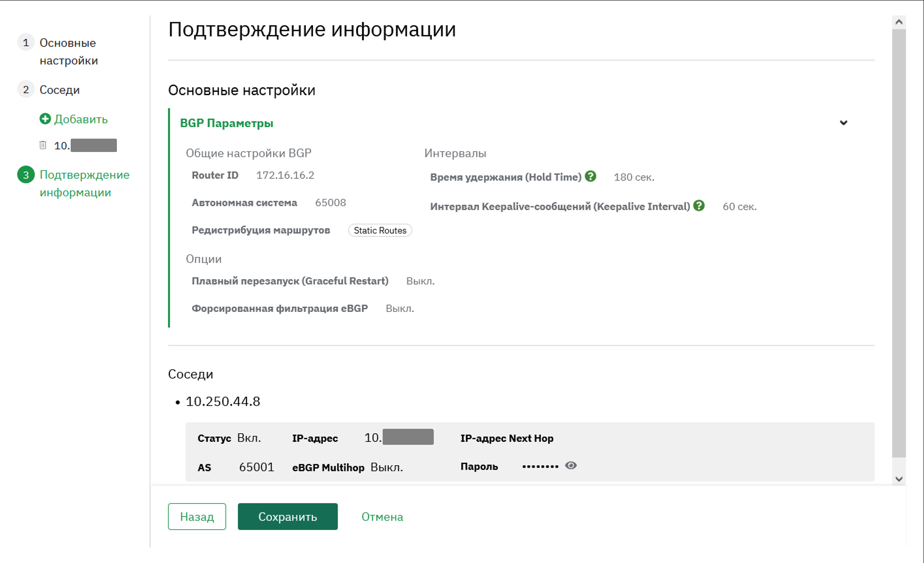Click step 1 number circle
The width and height of the screenshot is (924, 563).
[26, 43]
